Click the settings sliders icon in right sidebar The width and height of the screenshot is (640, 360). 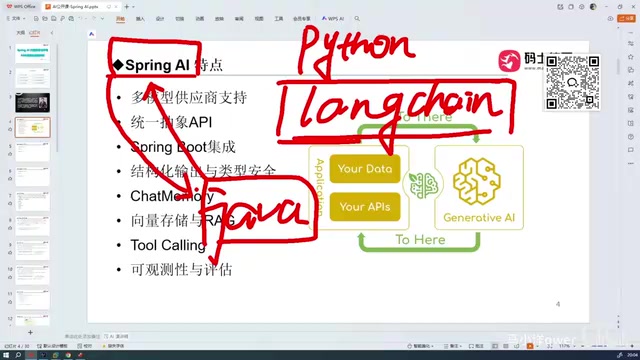coord(631,43)
